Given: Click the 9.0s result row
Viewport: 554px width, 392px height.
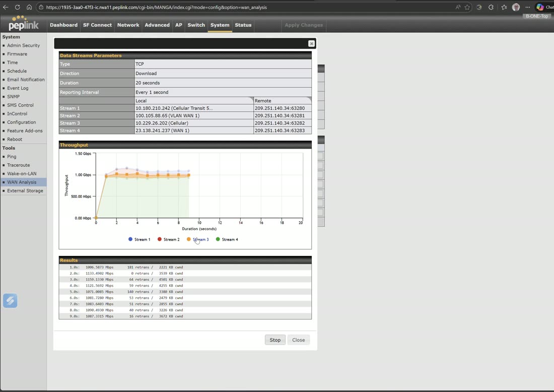Looking at the screenshot, I should [x=185, y=316].
